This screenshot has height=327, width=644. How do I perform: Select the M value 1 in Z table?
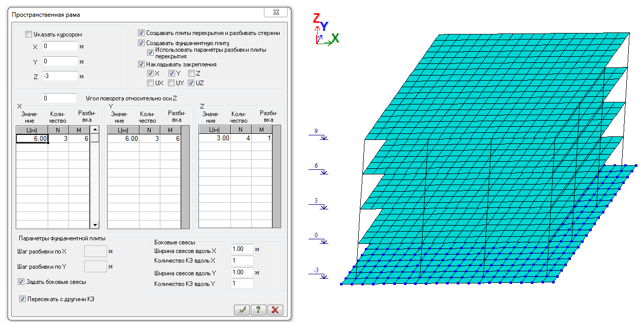point(262,138)
